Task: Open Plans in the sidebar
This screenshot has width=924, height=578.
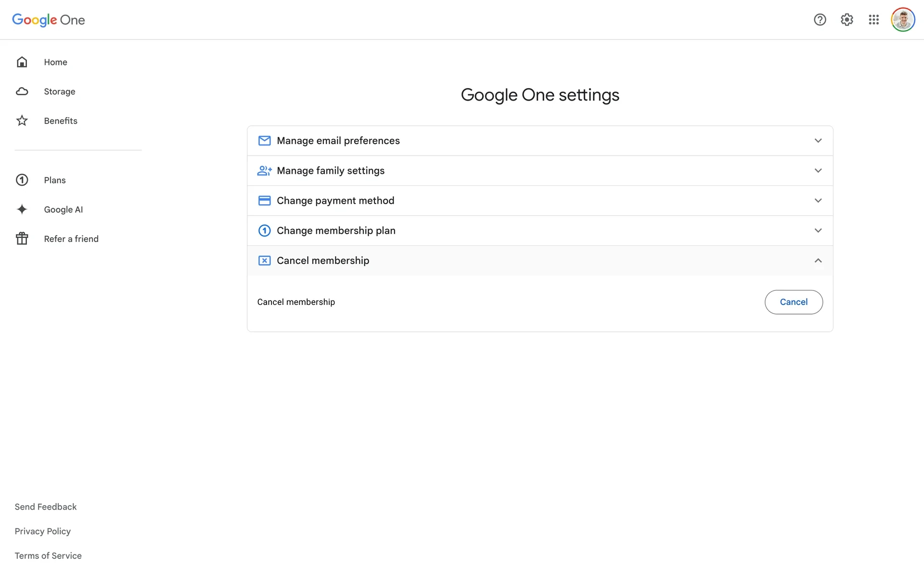Action: (x=55, y=180)
